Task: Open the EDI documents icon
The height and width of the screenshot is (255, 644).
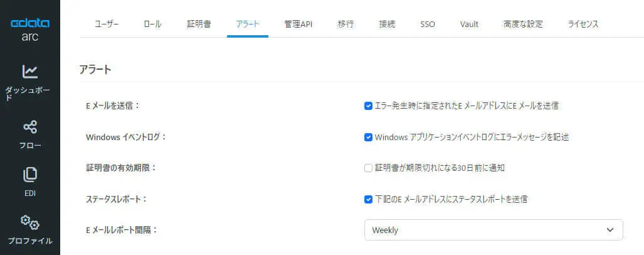Action: click(x=30, y=175)
